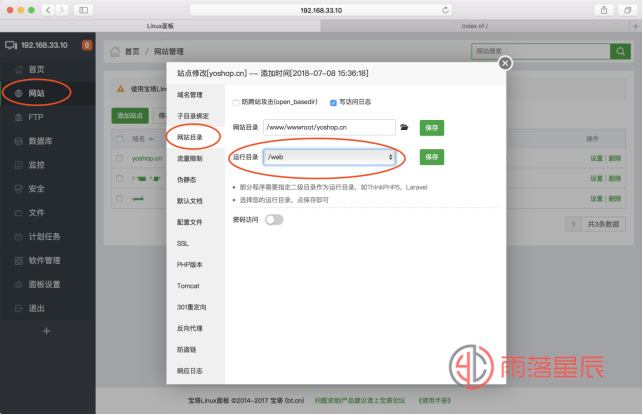
Task: Click the green 添加站点 button
Action: pyautogui.click(x=130, y=116)
